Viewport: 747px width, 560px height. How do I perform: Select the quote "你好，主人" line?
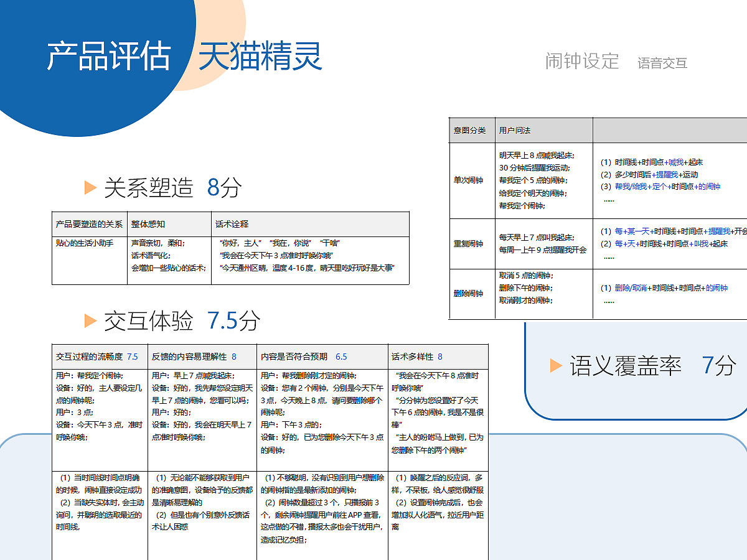click(280, 243)
